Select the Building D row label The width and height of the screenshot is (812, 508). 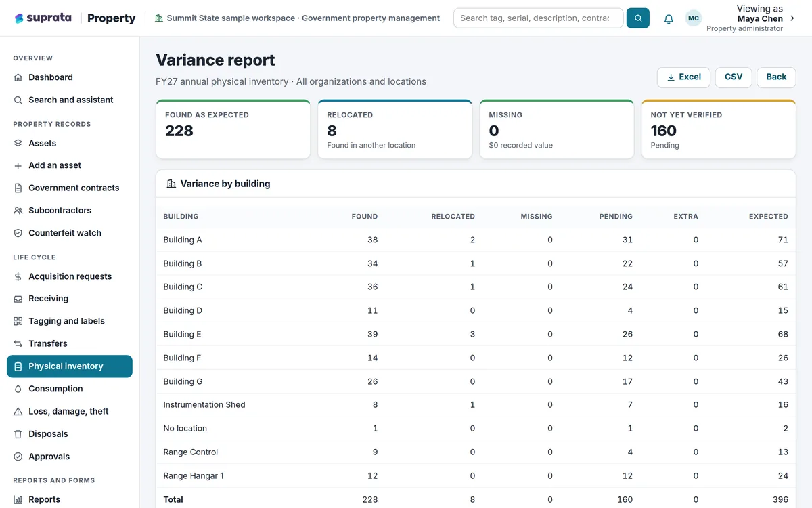(x=183, y=310)
